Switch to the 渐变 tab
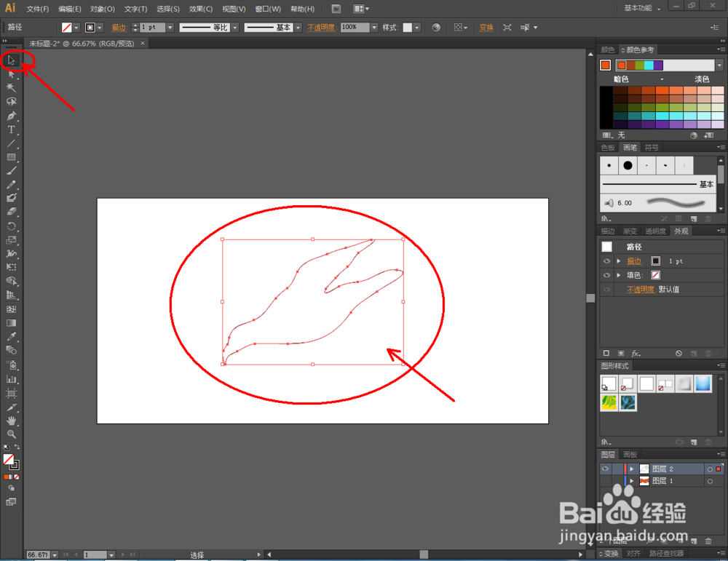This screenshot has height=561, width=728. point(630,231)
